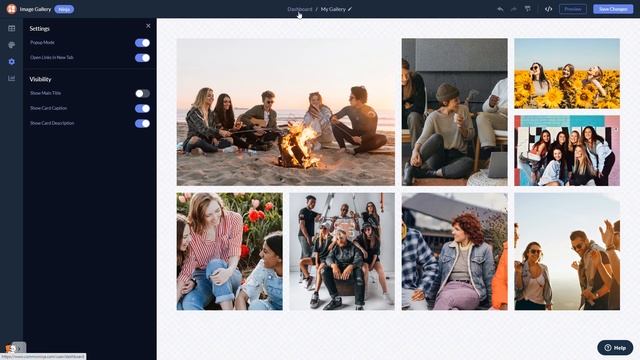Click the Show Main Title label
The image size is (640, 360).
point(45,93)
